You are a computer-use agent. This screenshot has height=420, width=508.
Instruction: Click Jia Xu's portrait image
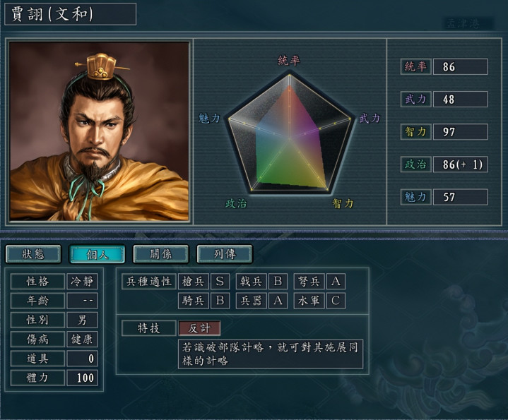[x=99, y=131]
